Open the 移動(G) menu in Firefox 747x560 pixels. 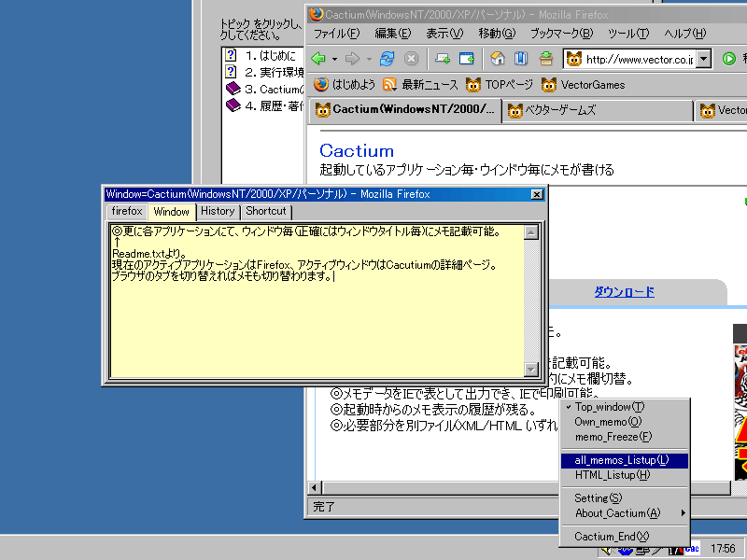pos(497,34)
